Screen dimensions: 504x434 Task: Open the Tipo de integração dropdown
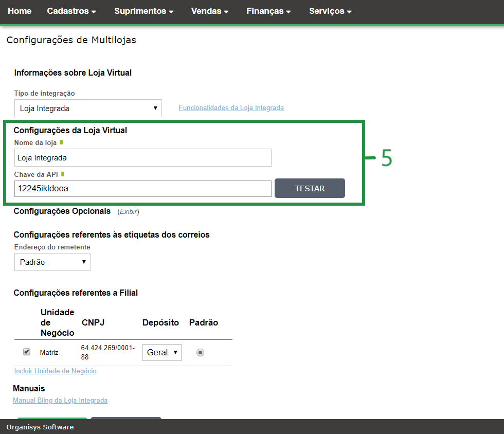[x=88, y=109]
